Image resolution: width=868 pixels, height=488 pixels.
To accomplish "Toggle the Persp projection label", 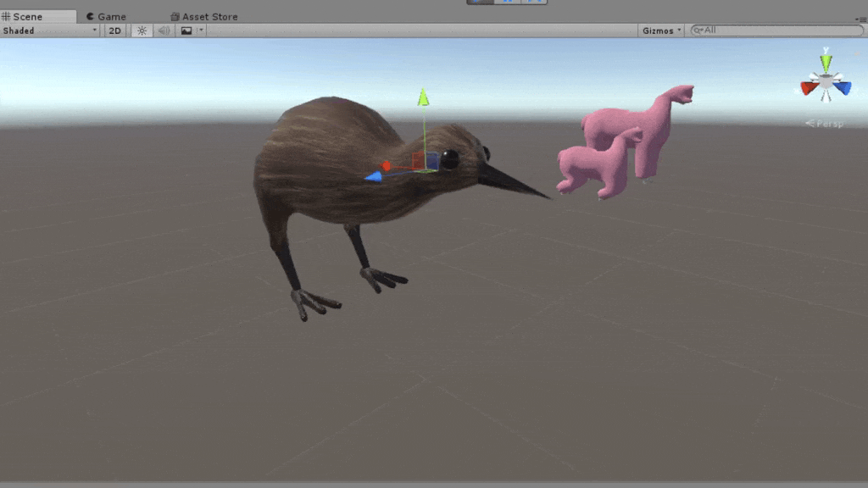I will [x=826, y=124].
